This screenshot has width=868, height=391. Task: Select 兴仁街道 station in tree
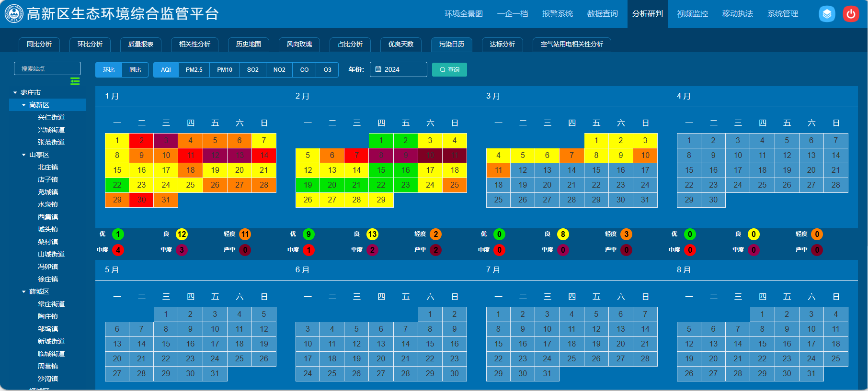pos(51,117)
